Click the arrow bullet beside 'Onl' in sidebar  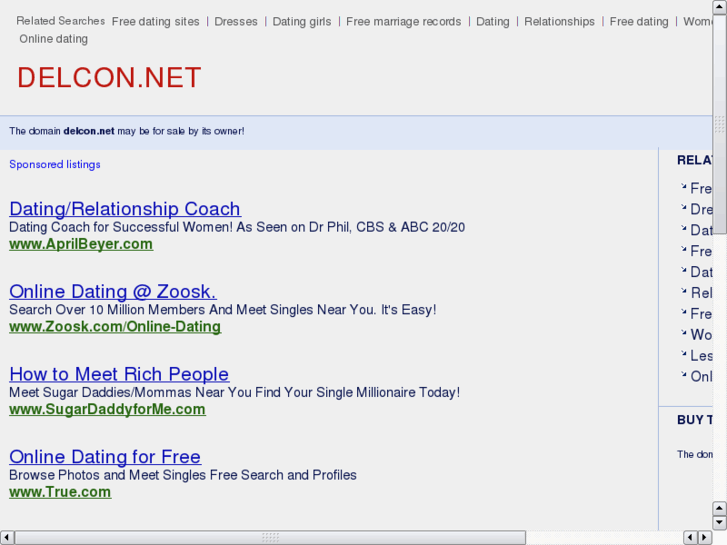point(683,374)
